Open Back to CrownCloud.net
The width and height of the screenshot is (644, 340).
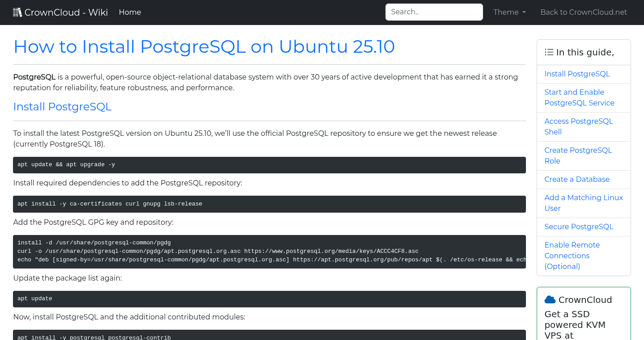[x=584, y=12]
